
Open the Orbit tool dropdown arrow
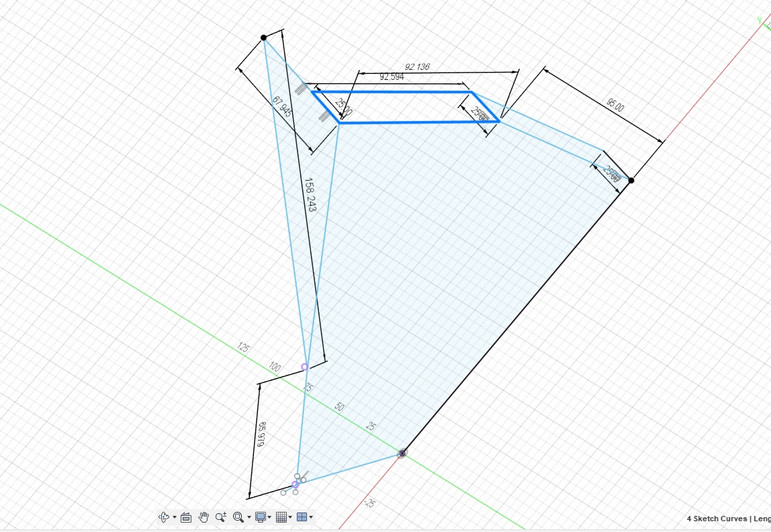175,517
